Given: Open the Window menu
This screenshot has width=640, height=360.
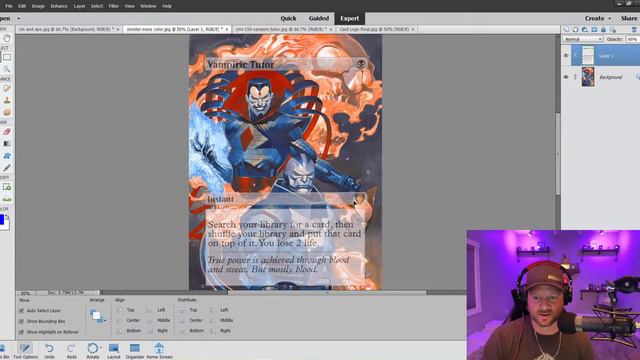Looking at the screenshot, I should [148, 6].
